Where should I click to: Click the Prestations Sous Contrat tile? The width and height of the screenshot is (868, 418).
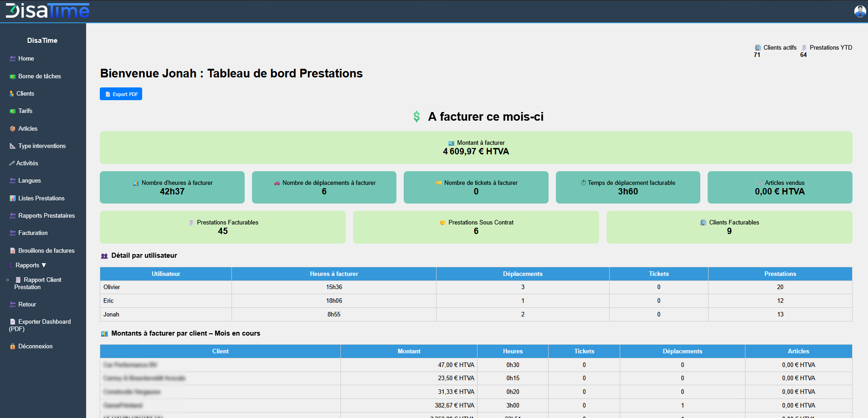coord(476,227)
